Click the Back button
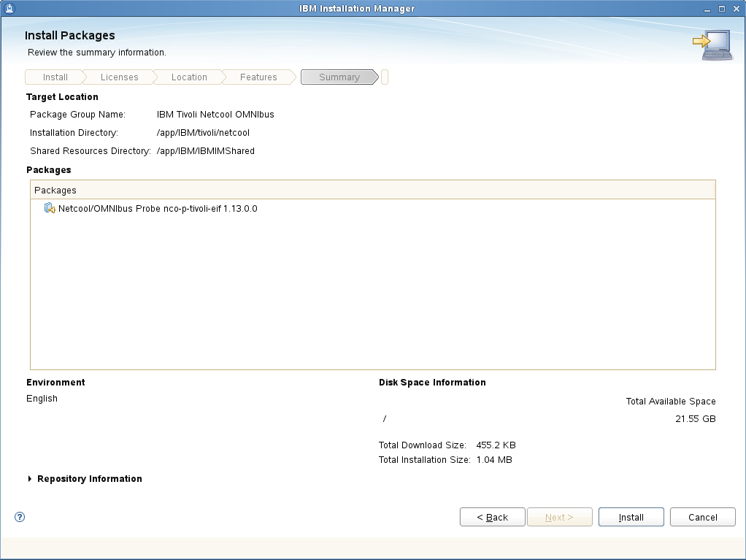This screenshot has width=746, height=560. pyautogui.click(x=493, y=517)
